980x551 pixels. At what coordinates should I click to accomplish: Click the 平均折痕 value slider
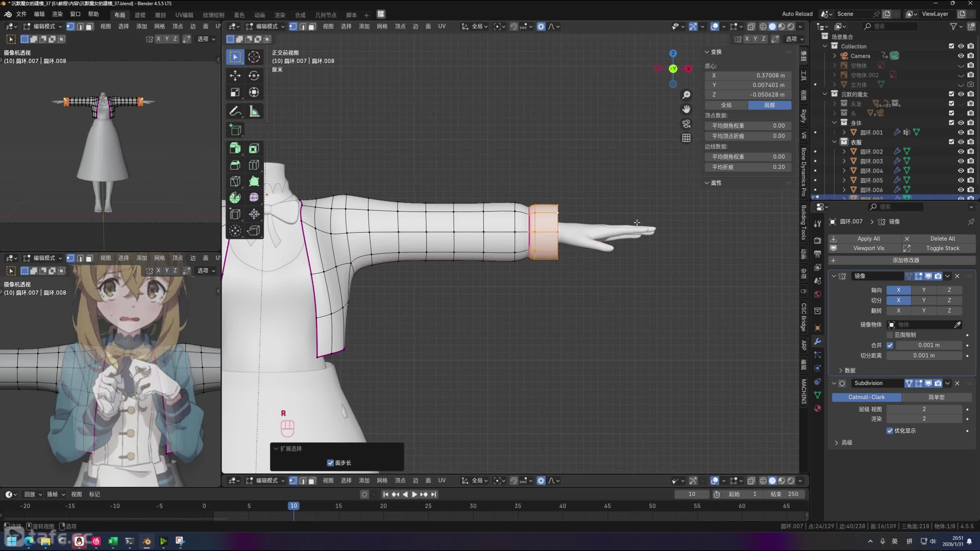pos(748,167)
